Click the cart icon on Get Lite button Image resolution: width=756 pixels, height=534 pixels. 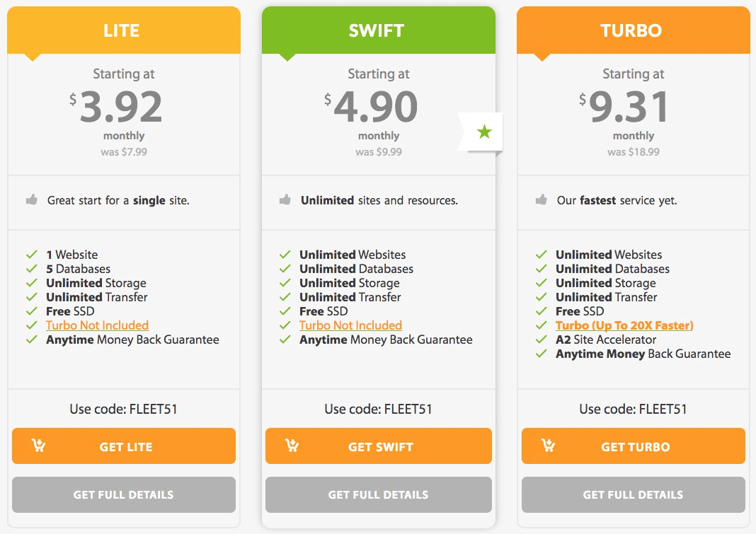(39, 446)
